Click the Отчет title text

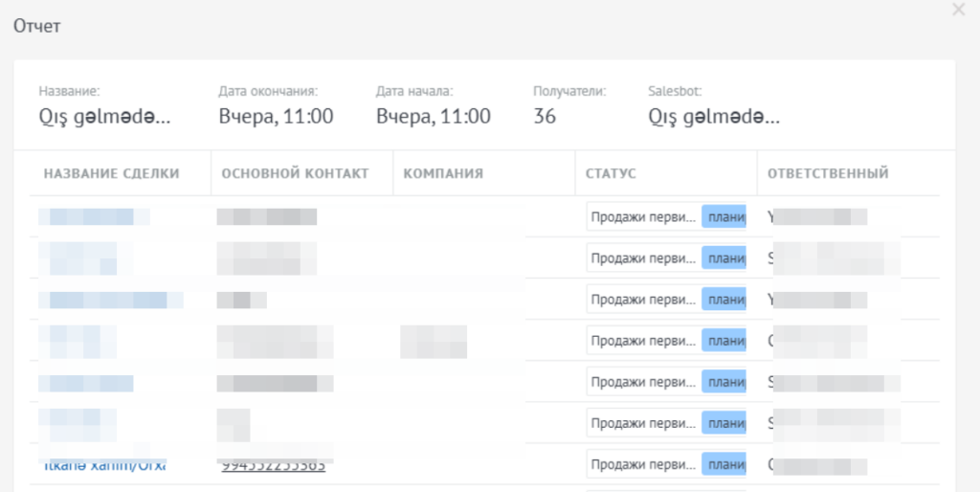[x=37, y=26]
